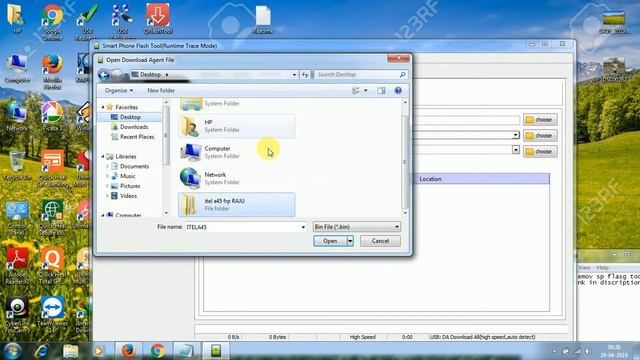This screenshot has width=640, height=360.
Task: Open QFlashTool desktop shortcut
Action: 158,19
